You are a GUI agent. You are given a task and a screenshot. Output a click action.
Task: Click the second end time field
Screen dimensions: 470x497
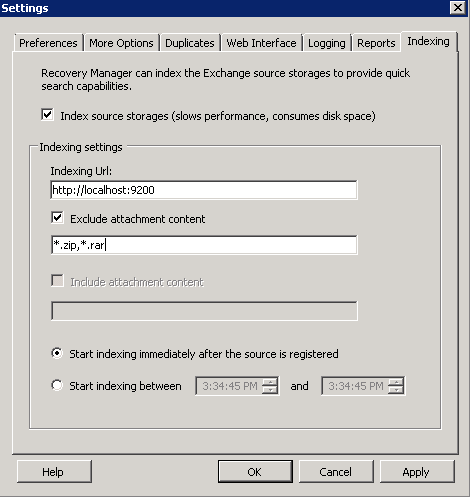[355, 386]
